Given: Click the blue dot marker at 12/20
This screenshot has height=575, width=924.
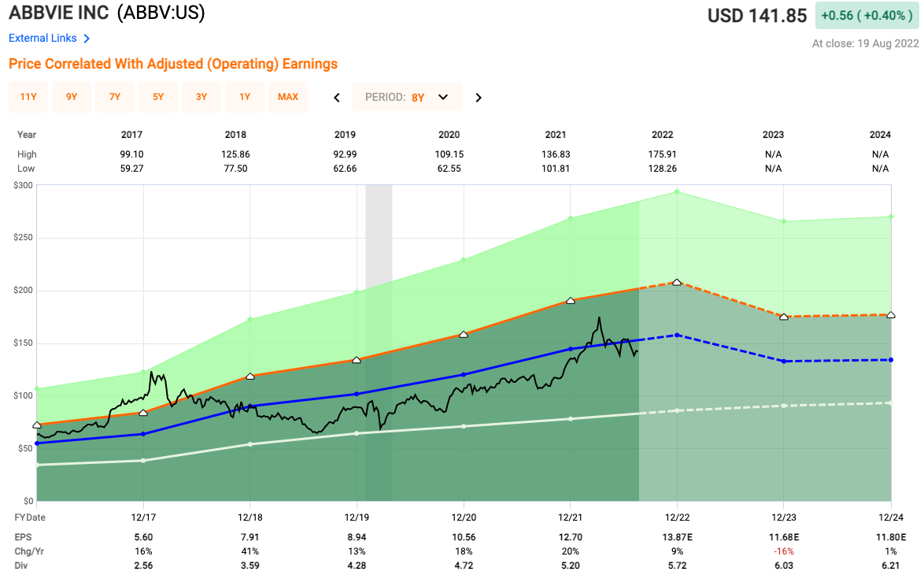Looking at the screenshot, I should 464,374.
